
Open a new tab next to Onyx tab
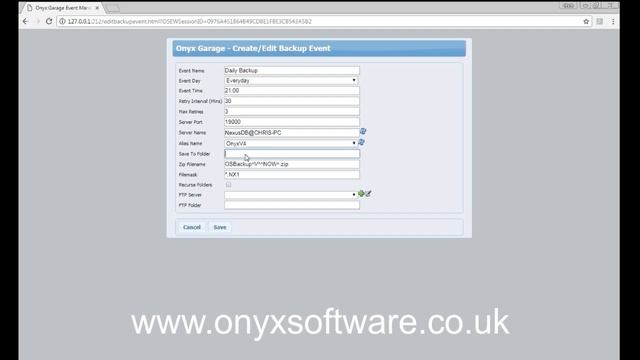[x=112, y=8]
